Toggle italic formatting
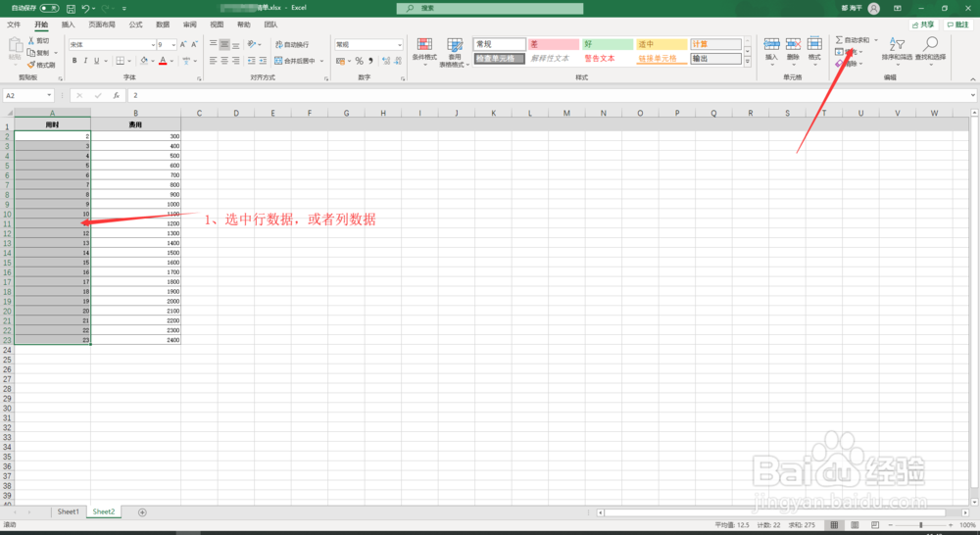Image resolution: width=980 pixels, height=535 pixels. [x=85, y=61]
